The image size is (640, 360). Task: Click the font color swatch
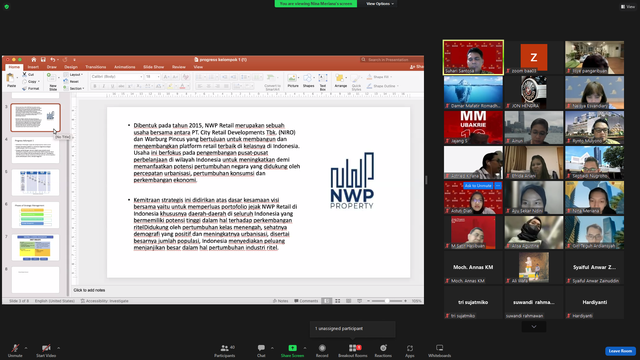[182, 86]
